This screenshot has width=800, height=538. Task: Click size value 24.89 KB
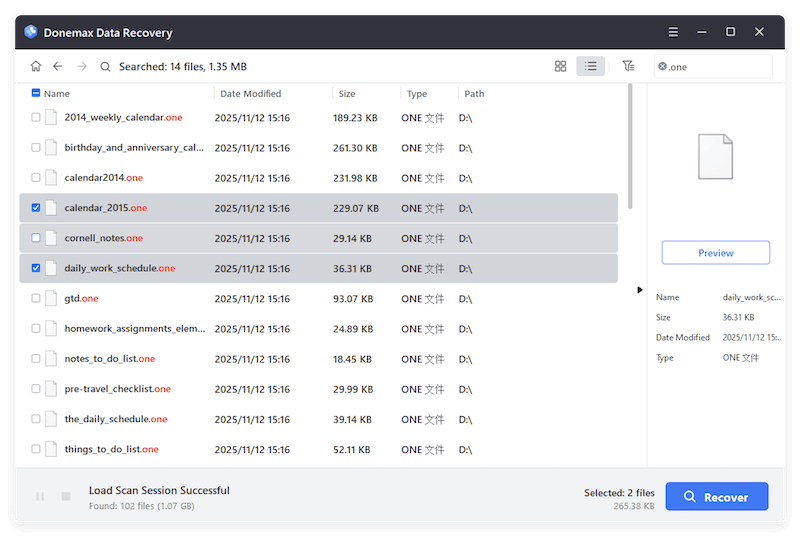(x=353, y=329)
